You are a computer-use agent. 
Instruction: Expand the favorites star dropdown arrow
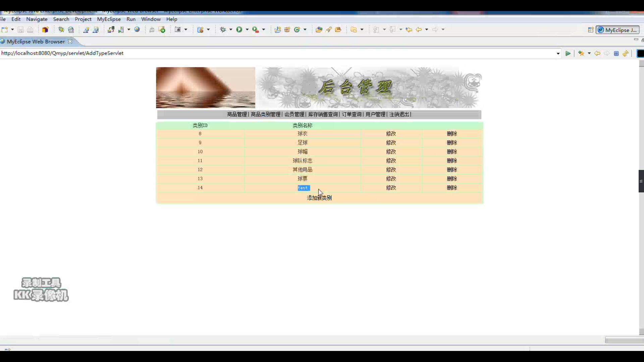589,53
